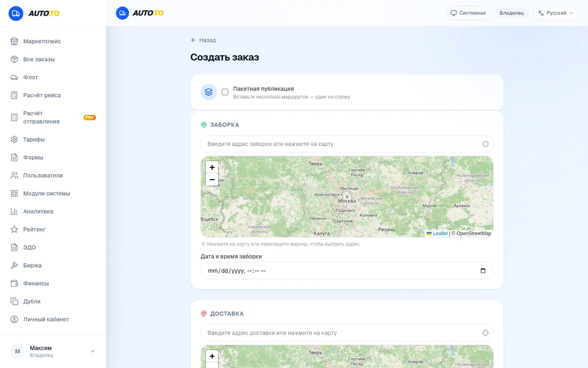Open the Leaflet attribution link
The width and height of the screenshot is (588, 368).
pyautogui.click(x=437, y=234)
